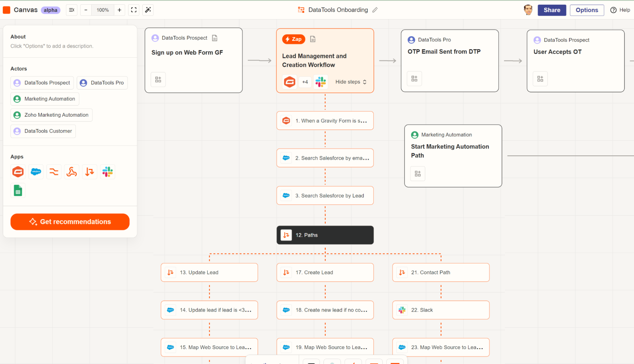Add app to User Accepts OT card
Screen dimensions: 634x364
[x=540, y=79]
